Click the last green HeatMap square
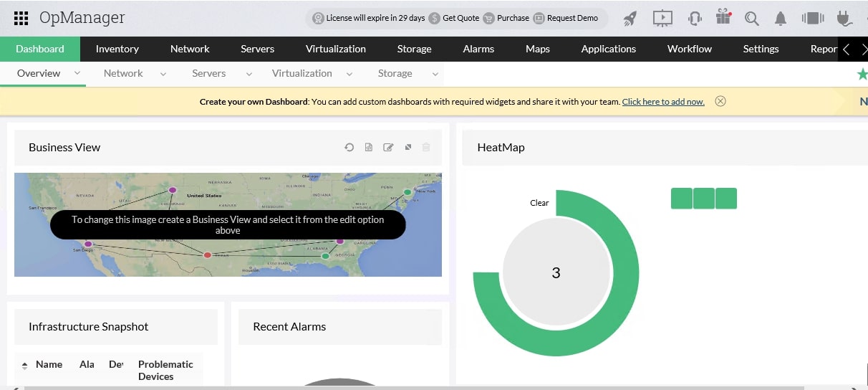This screenshot has height=390, width=868. point(726,199)
